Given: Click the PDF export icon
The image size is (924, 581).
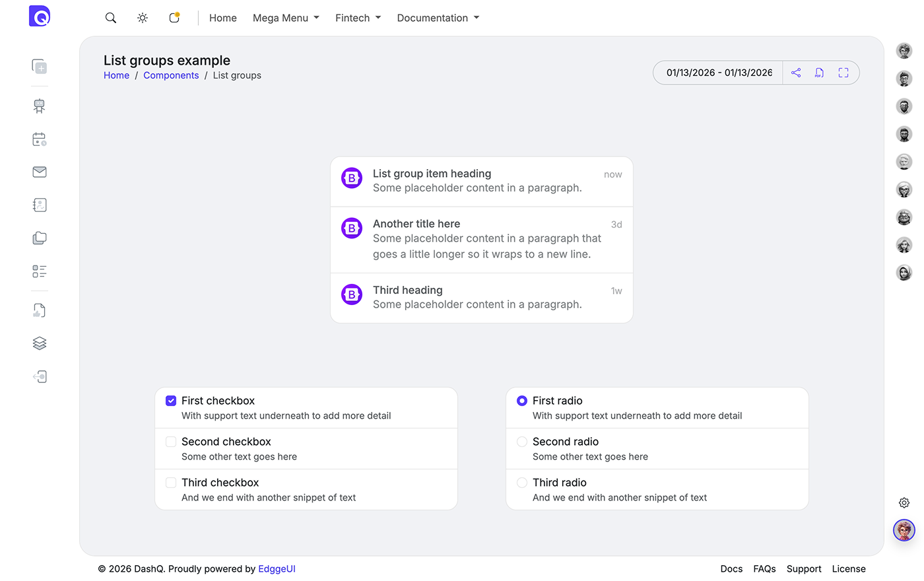Looking at the screenshot, I should (819, 73).
